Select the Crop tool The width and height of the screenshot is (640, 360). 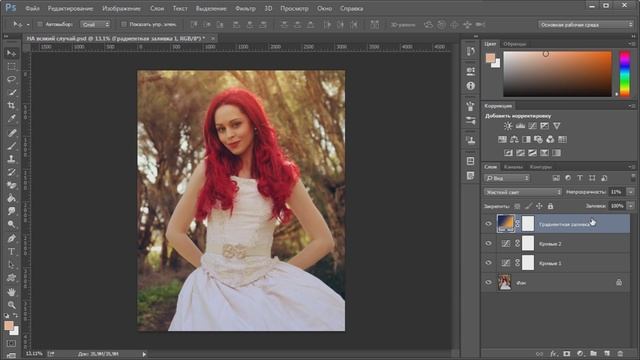pos(11,106)
